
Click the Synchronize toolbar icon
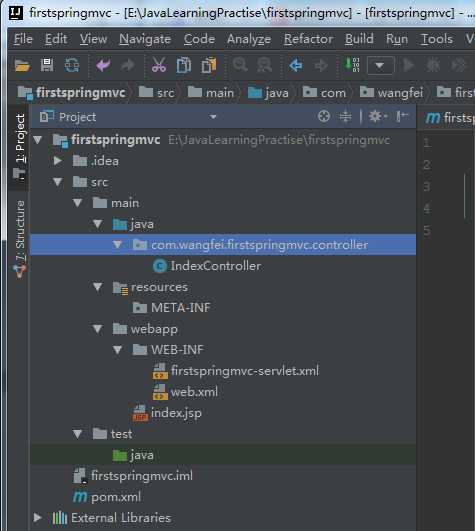tap(72, 65)
